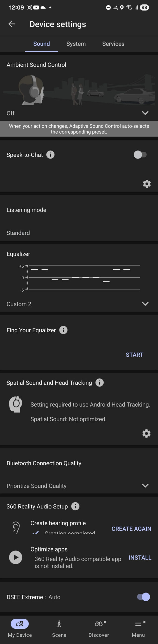Click the Spatial Sound and Head Tracking info icon
The height and width of the screenshot is (644, 158).
(100, 383)
